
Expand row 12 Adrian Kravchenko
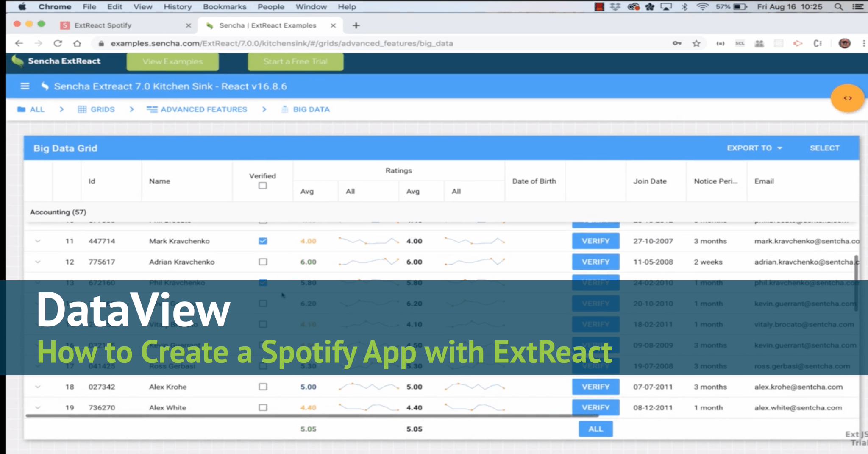[x=38, y=262]
